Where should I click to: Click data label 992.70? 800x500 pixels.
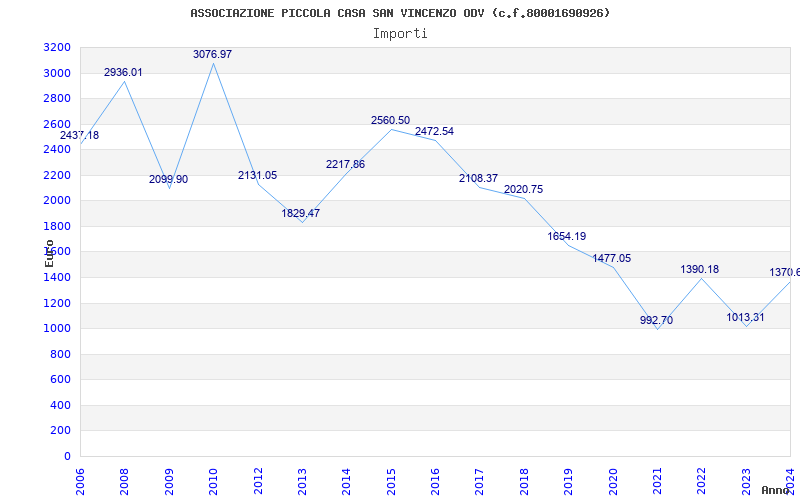click(657, 320)
